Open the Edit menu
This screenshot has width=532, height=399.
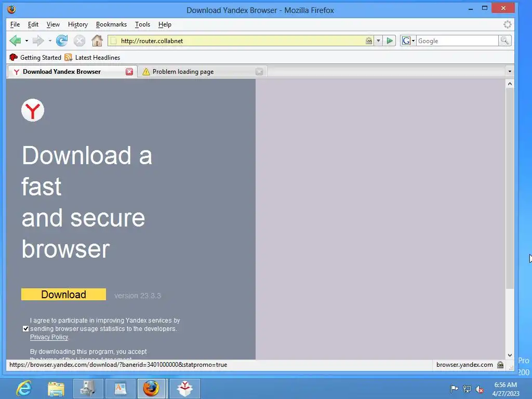click(x=33, y=24)
